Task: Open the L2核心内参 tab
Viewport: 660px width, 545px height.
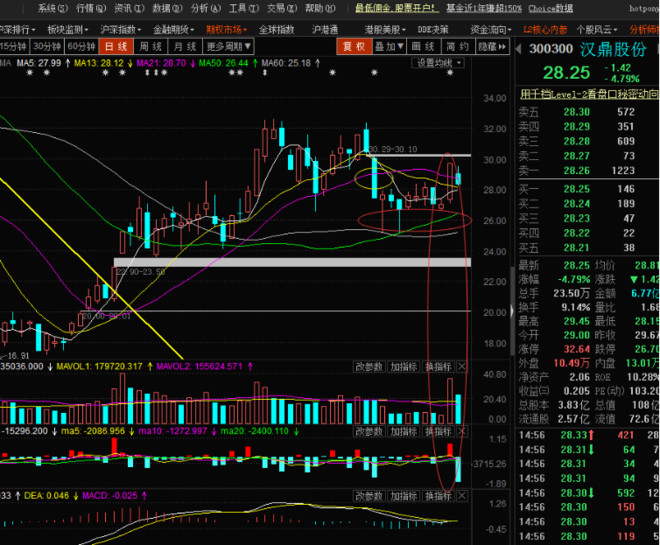Action: [x=545, y=29]
